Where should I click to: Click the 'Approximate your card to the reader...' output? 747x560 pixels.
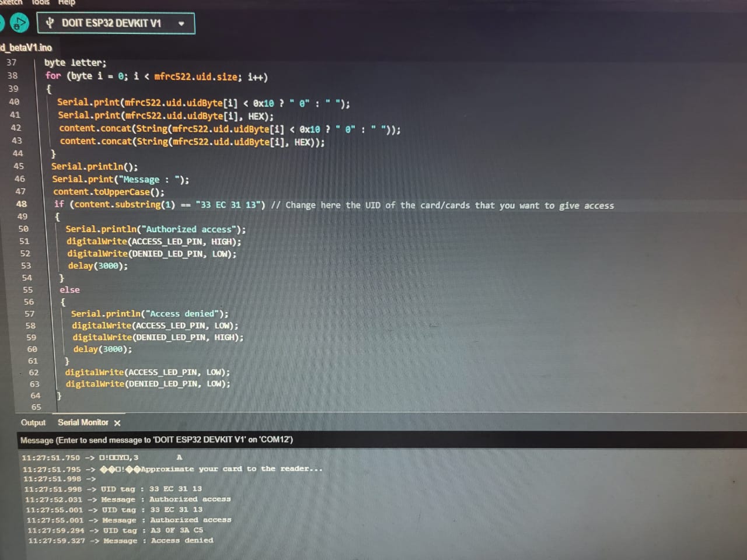(x=232, y=468)
